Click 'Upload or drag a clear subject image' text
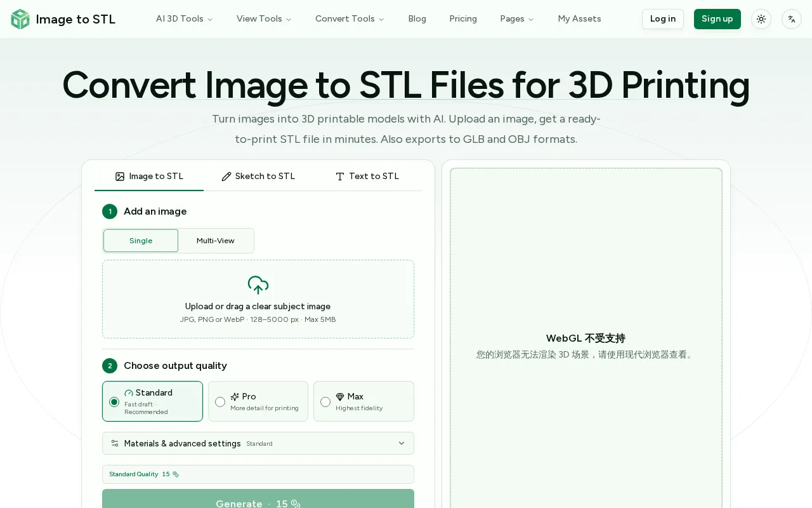This screenshot has height=508, width=812. click(x=258, y=307)
